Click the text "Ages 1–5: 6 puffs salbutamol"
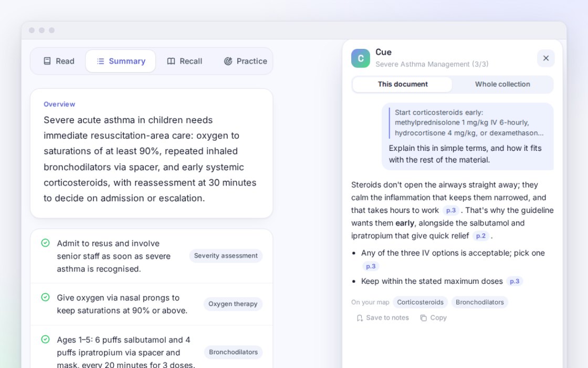Viewport: 588px width, 368px height. click(125, 352)
